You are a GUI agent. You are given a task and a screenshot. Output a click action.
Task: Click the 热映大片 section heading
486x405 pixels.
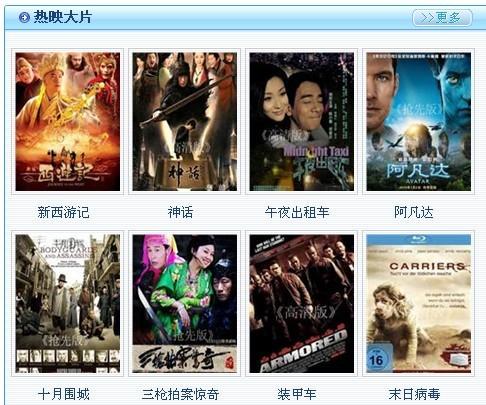point(62,17)
